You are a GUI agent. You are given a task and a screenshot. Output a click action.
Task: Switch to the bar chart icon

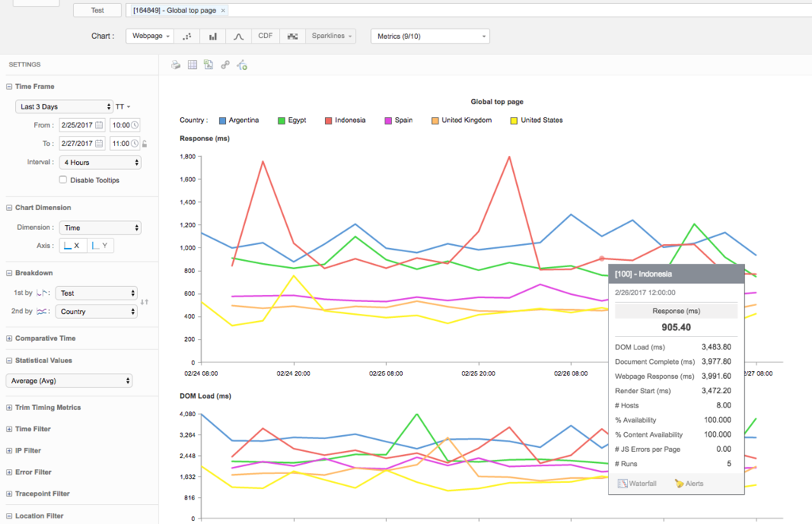[x=213, y=36]
